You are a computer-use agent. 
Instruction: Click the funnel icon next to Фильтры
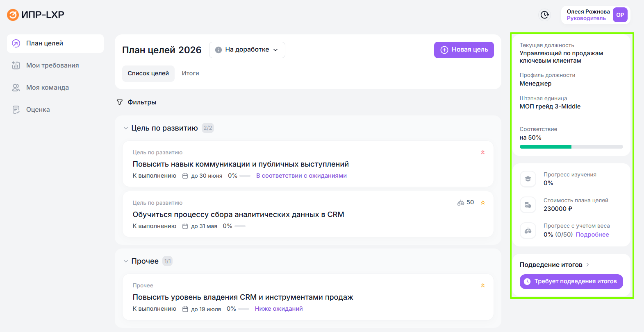[x=120, y=102]
